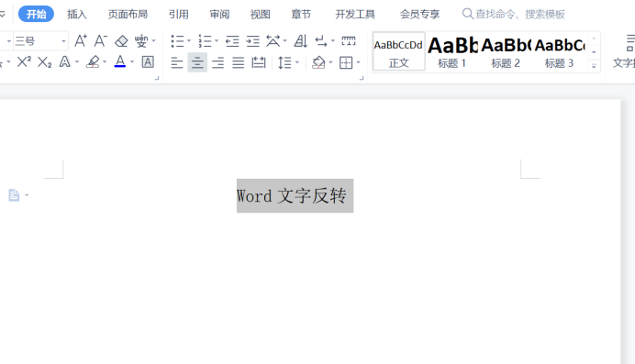Open 会员专享 tab
635x364 pixels.
pyautogui.click(x=419, y=14)
